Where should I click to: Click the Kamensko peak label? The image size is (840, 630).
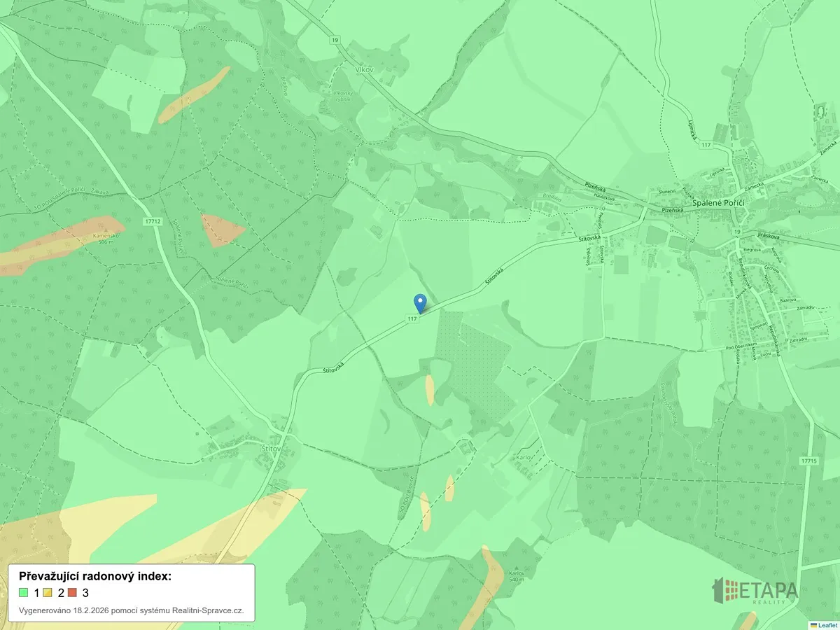pyautogui.click(x=104, y=240)
